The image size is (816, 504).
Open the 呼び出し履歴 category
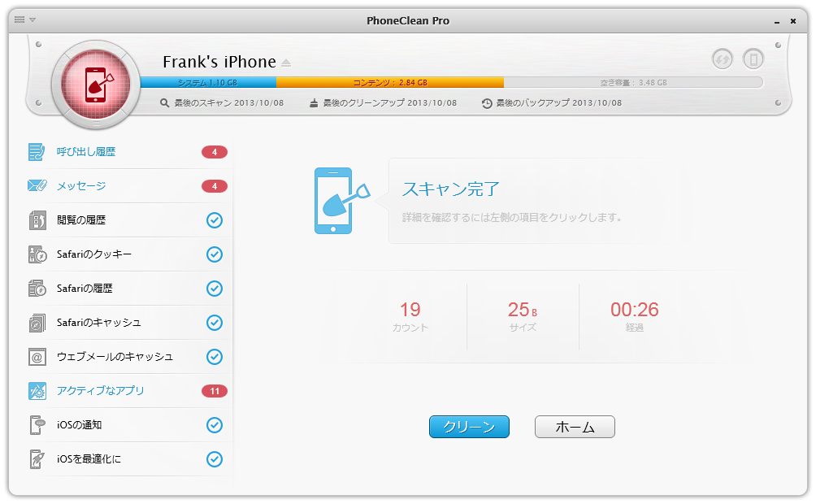click(x=129, y=152)
